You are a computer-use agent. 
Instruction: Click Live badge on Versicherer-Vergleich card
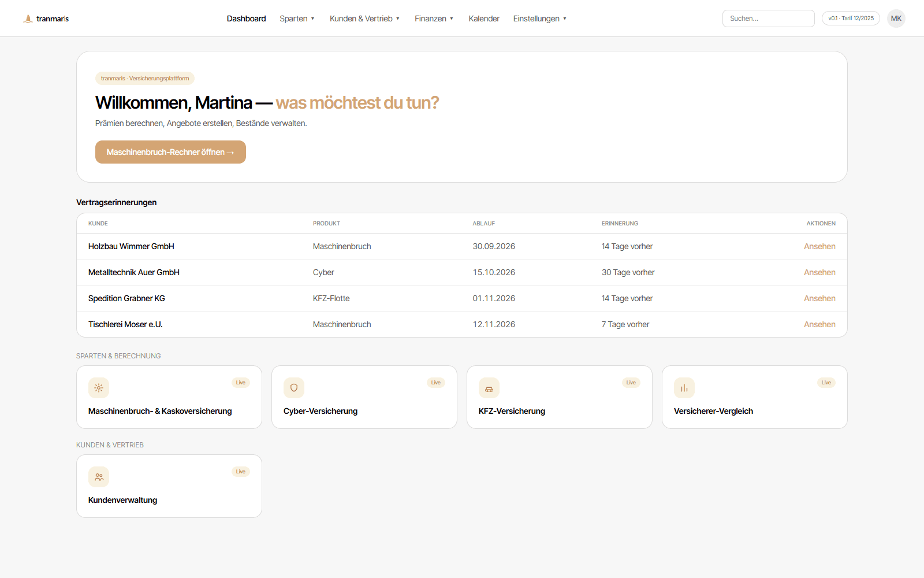click(x=826, y=383)
